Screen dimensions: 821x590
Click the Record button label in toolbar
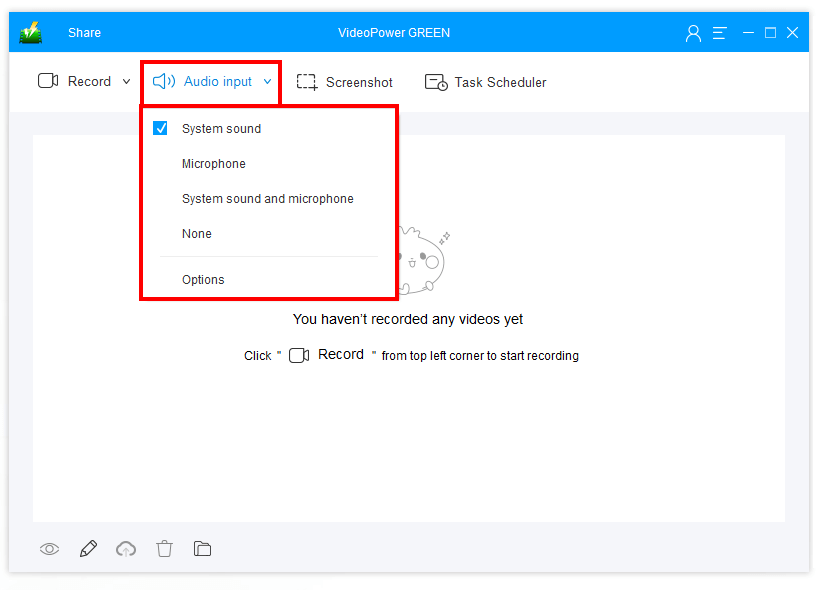[90, 81]
